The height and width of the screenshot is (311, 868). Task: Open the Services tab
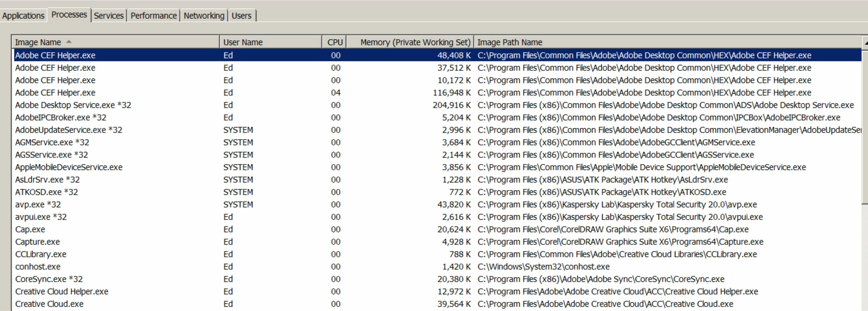coord(109,16)
